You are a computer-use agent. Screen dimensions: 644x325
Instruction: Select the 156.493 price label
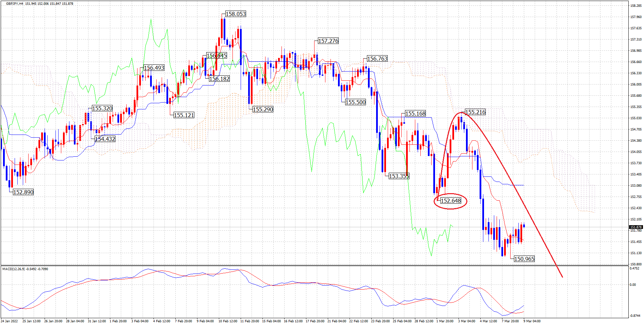(x=154, y=68)
